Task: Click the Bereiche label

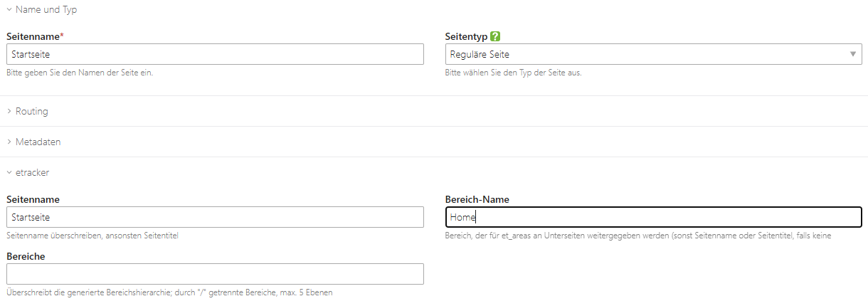Action: [26, 256]
